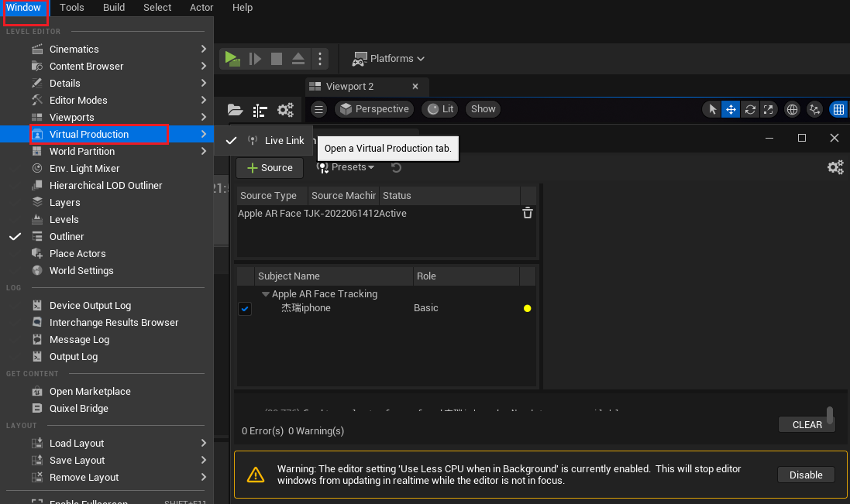Toggle grid snapping in the viewport toolbar

[838, 109]
